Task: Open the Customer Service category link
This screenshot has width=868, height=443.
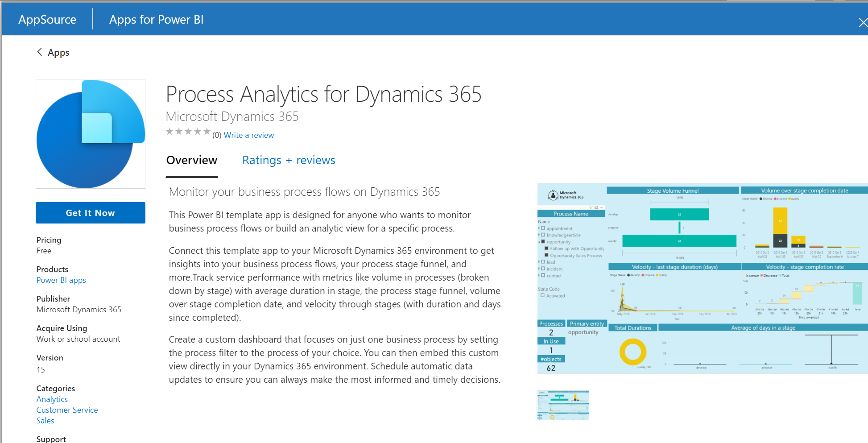Action: point(67,410)
